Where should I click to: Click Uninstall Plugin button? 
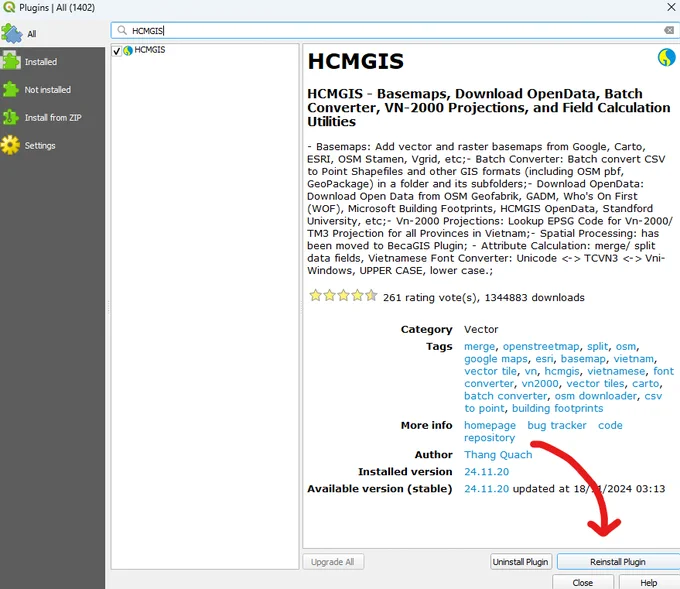coord(521,562)
